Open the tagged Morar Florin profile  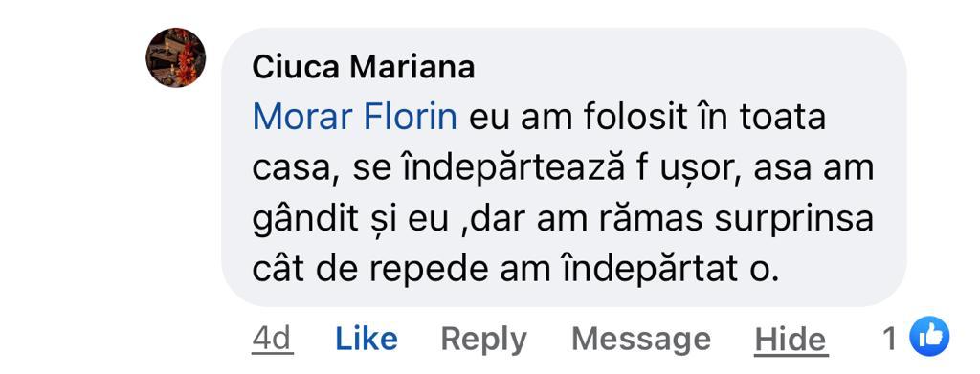354,118
